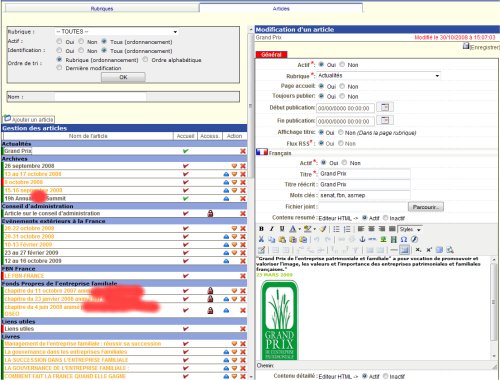Switch to the Rubriques tab

coord(102,8)
